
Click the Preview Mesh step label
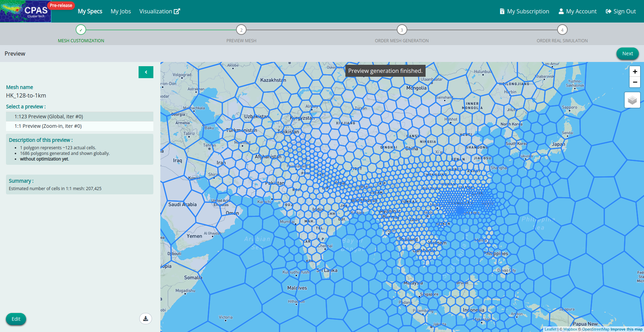coord(241,41)
